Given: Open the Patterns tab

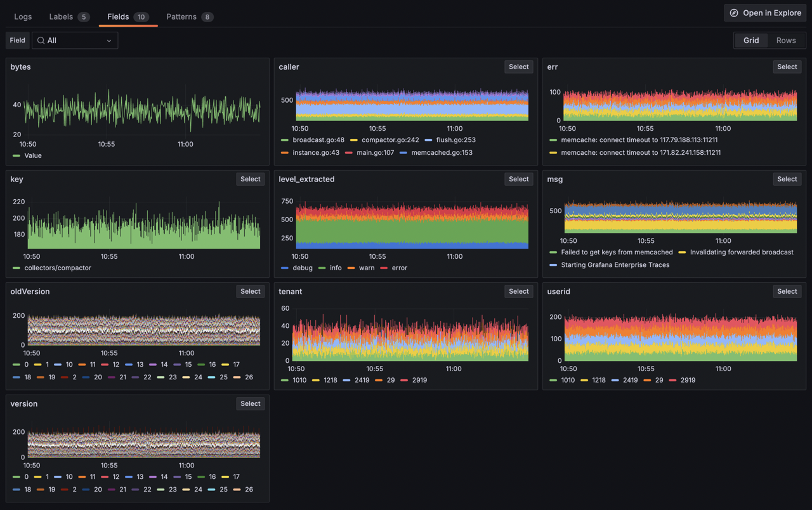Looking at the screenshot, I should click(x=181, y=16).
